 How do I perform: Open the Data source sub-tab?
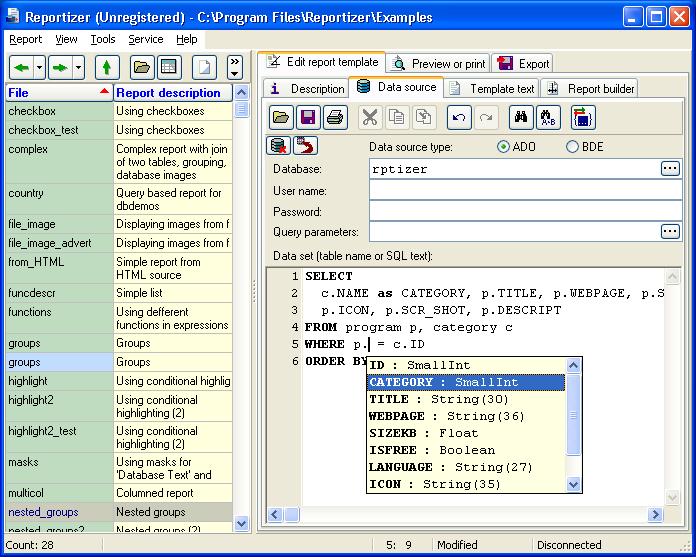click(397, 87)
